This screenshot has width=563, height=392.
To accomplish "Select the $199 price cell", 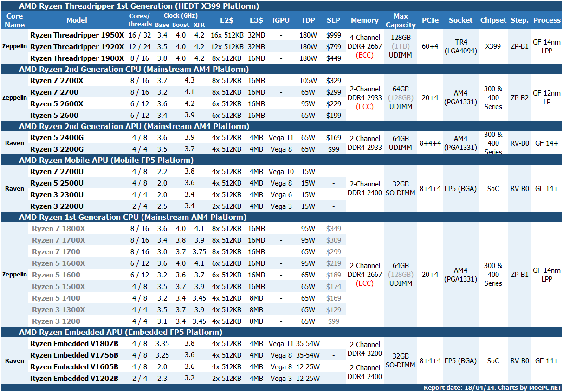I will pos(333,116).
